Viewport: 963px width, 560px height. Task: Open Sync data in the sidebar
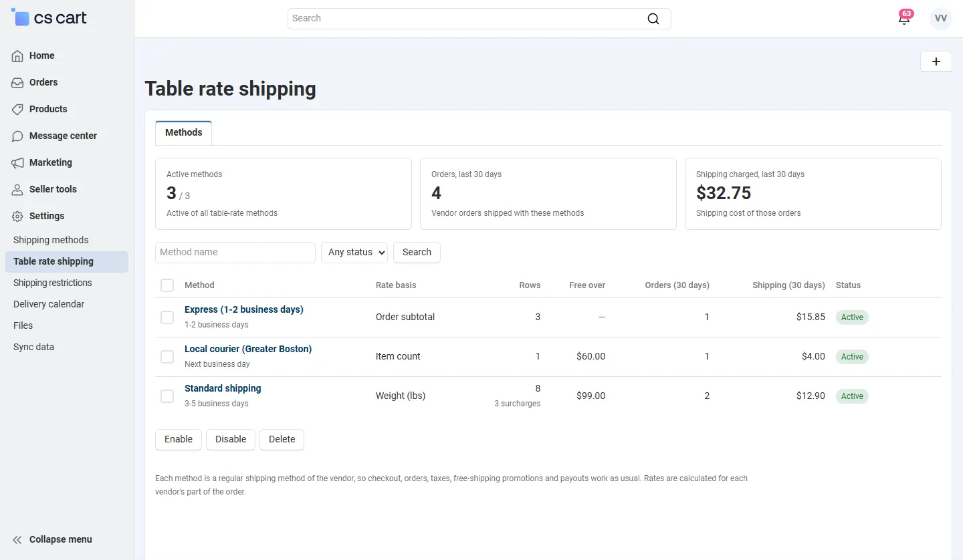(67, 347)
